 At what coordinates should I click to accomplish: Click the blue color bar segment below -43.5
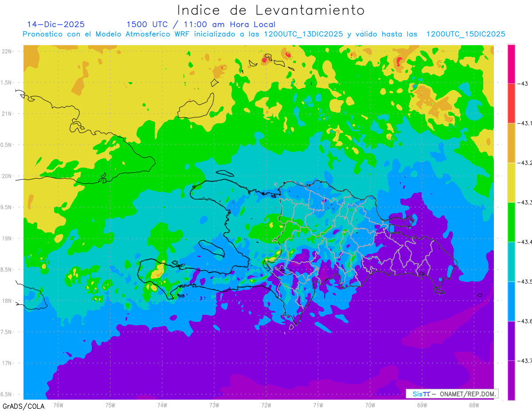tap(511, 301)
